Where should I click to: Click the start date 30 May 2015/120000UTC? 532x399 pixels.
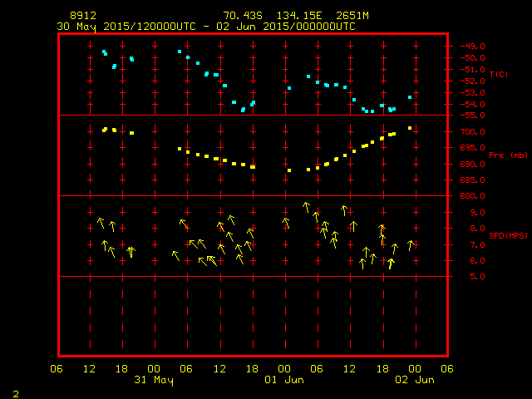(x=127, y=26)
